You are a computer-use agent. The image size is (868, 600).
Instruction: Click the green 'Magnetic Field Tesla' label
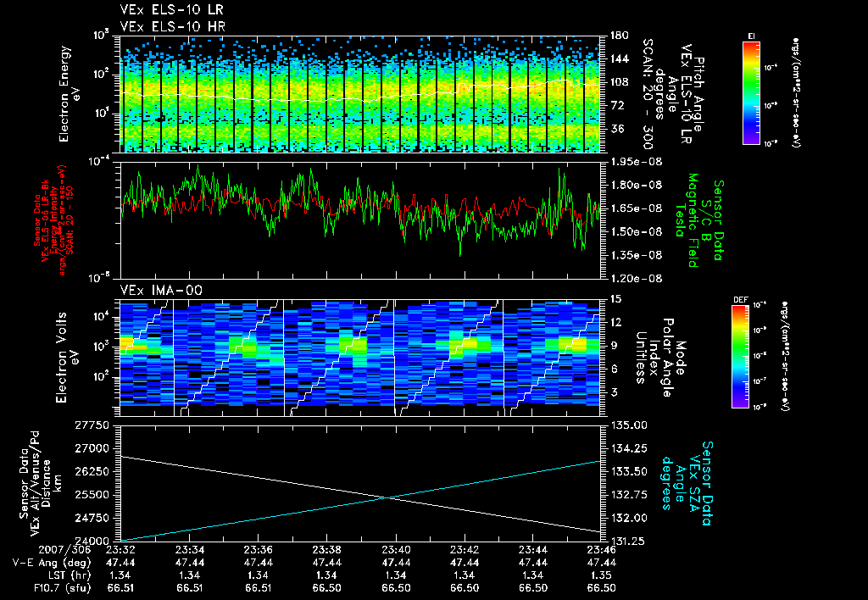[x=687, y=220]
